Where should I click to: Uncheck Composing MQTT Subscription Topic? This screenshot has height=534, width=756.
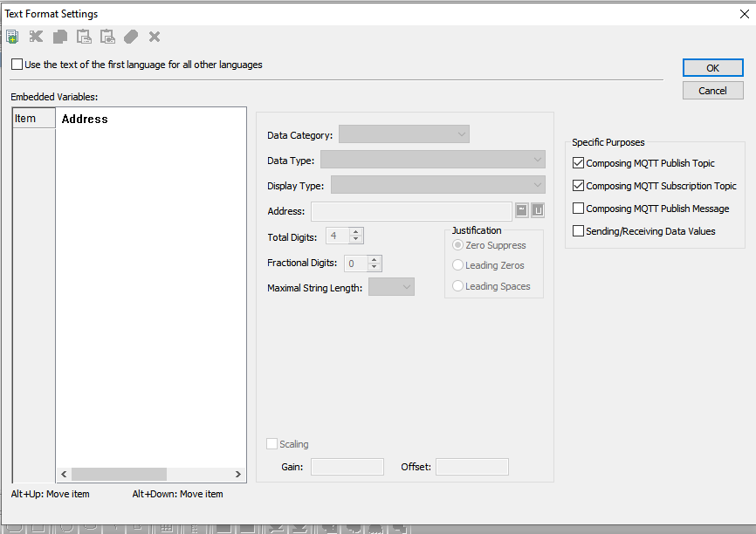tap(578, 186)
